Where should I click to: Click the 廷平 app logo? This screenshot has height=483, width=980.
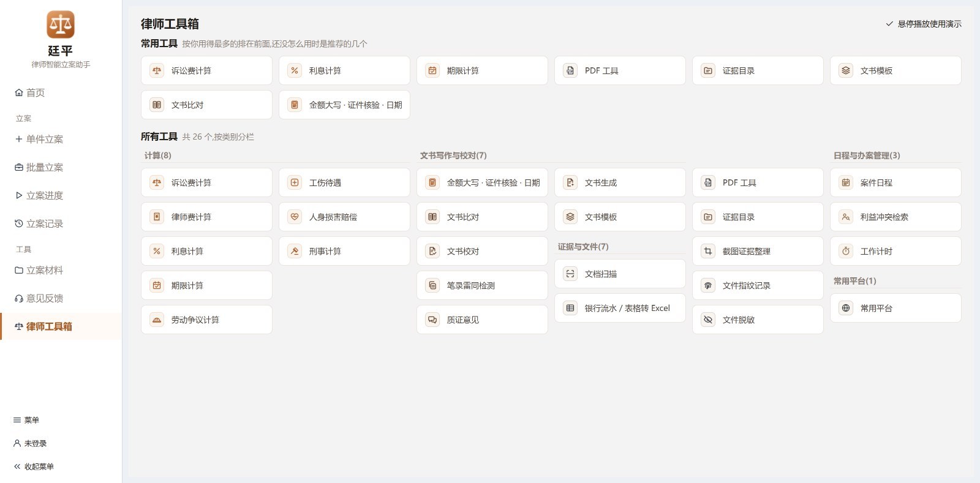pos(61,24)
